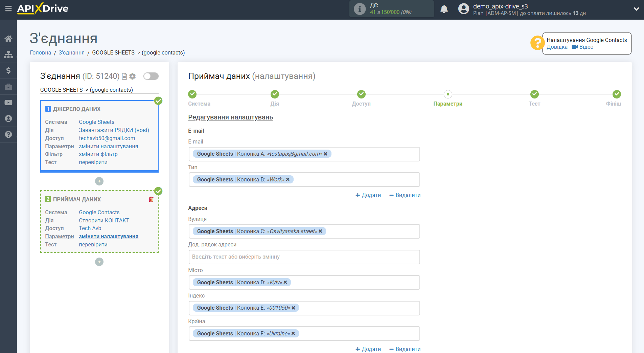Screen dimensions: 644x353
Task: Click the connection notes document icon
Action: coord(124,76)
